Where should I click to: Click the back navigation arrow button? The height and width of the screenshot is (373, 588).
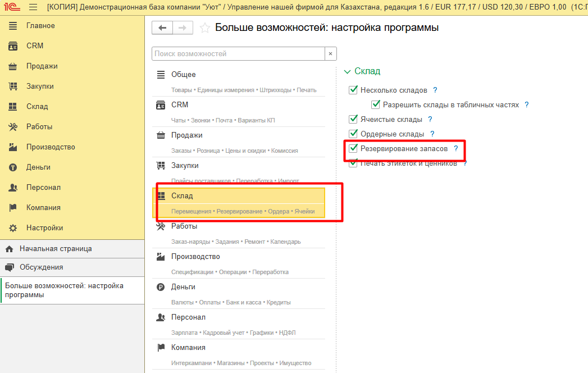(x=162, y=28)
